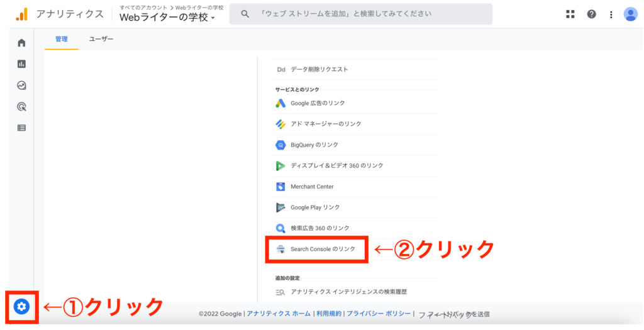644x330 pixels.
Task: Click the Google Analytics logo
Action: 21,14
